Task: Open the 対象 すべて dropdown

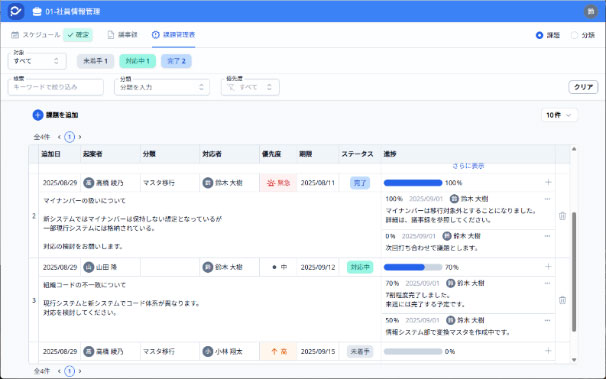Action: point(37,61)
